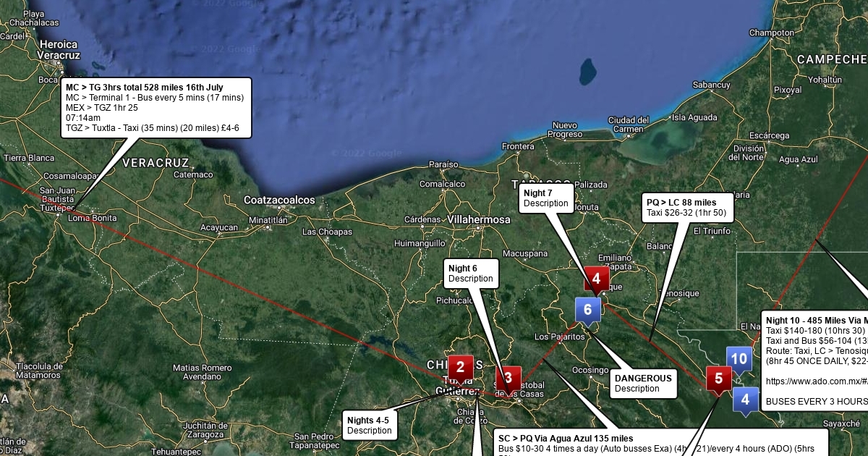The height and width of the screenshot is (456, 868).
Task: Click the red marker numbered 5
Action: [x=718, y=379]
